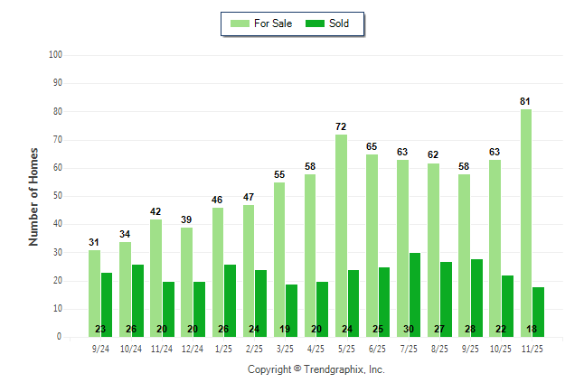This screenshot has width=584, height=392.
Task: Click the 8/25 x-axis month label
Action: click(x=439, y=347)
